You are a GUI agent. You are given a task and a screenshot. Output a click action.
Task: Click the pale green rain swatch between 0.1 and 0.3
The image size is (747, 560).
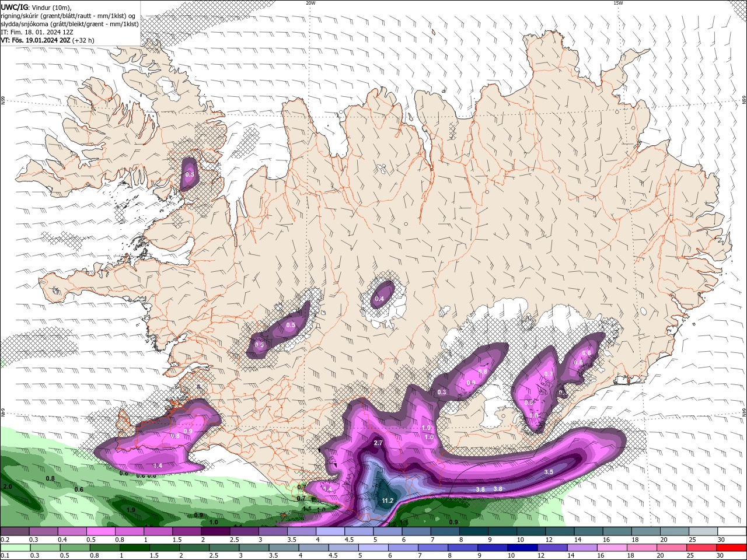pyautogui.click(x=15, y=548)
